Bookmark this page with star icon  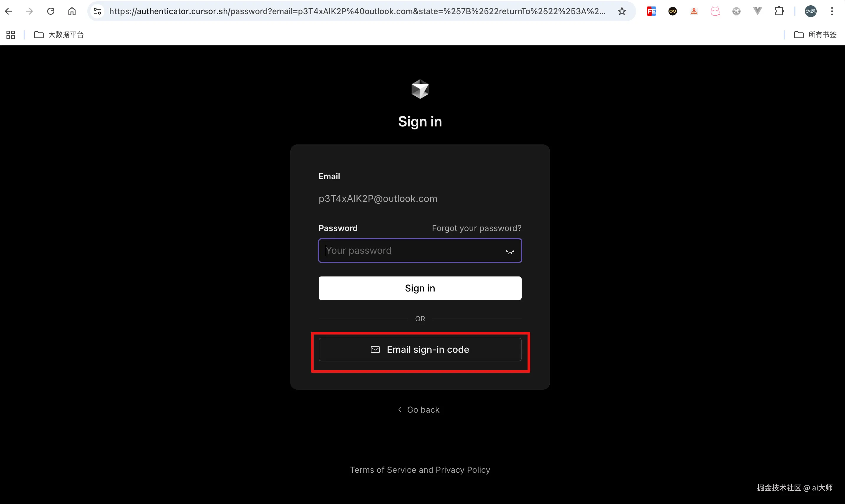[x=622, y=11]
